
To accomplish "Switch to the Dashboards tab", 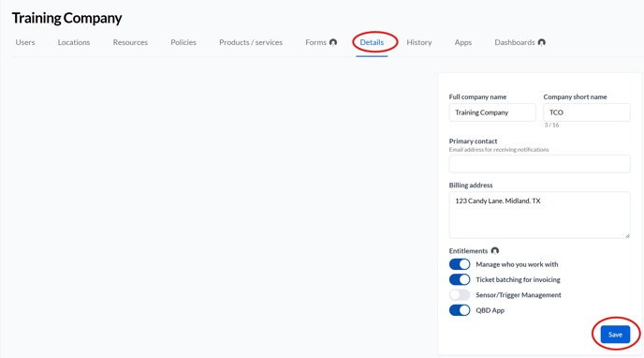I will coord(515,42).
